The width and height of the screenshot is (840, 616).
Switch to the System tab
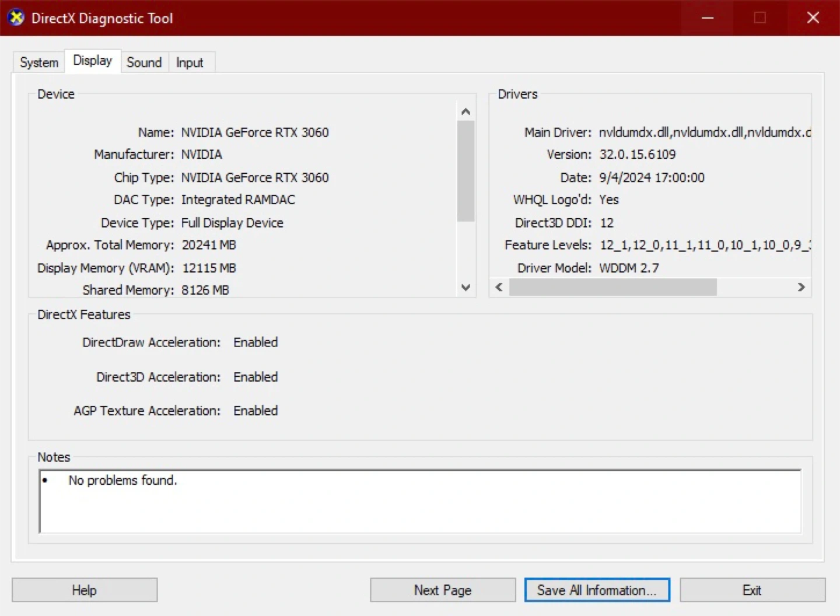39,62
